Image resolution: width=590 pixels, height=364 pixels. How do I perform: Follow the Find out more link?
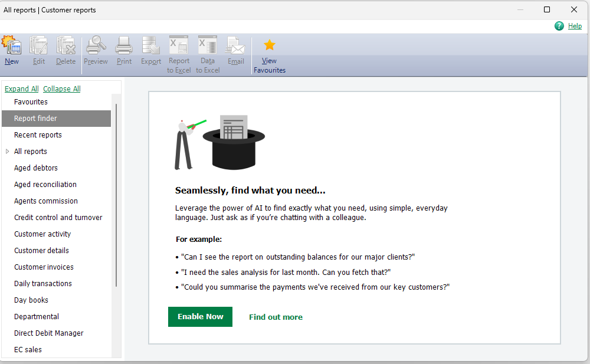coord(276,317)
